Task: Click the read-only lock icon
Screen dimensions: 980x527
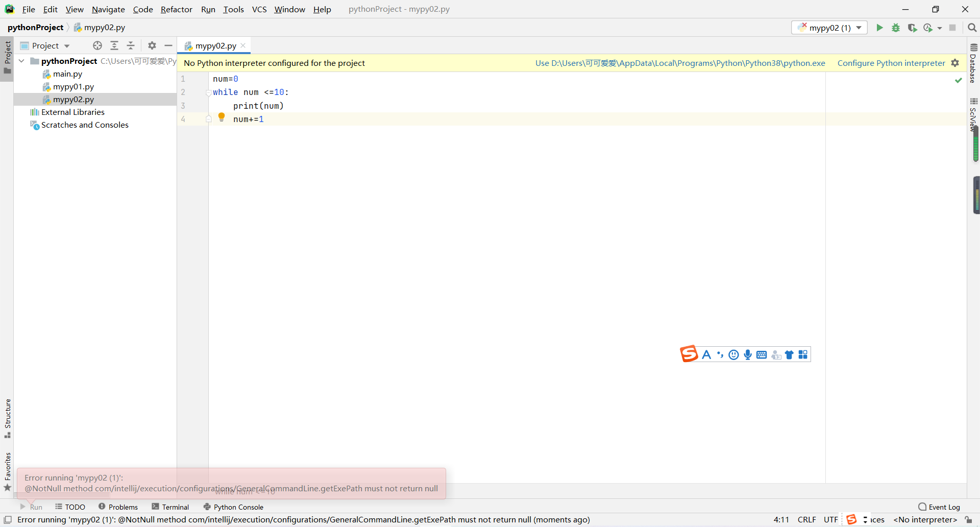Action: point(968,519)
